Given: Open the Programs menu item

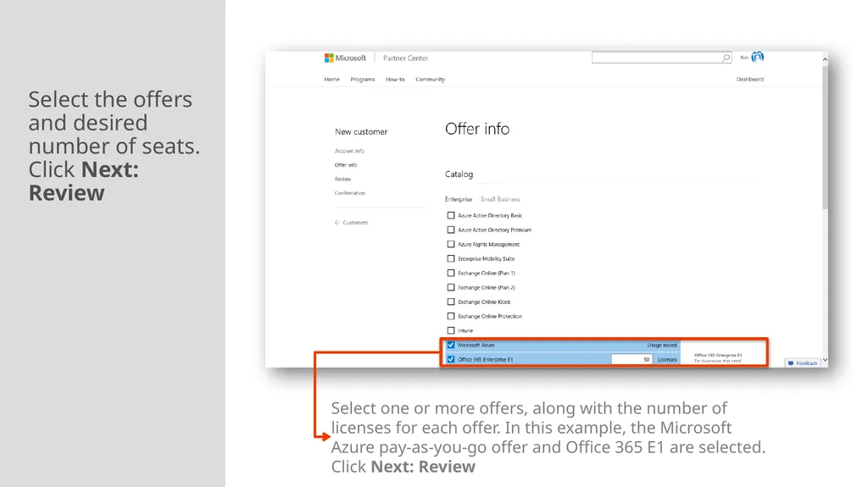Looking at the screenshot, I should (363, 79).
